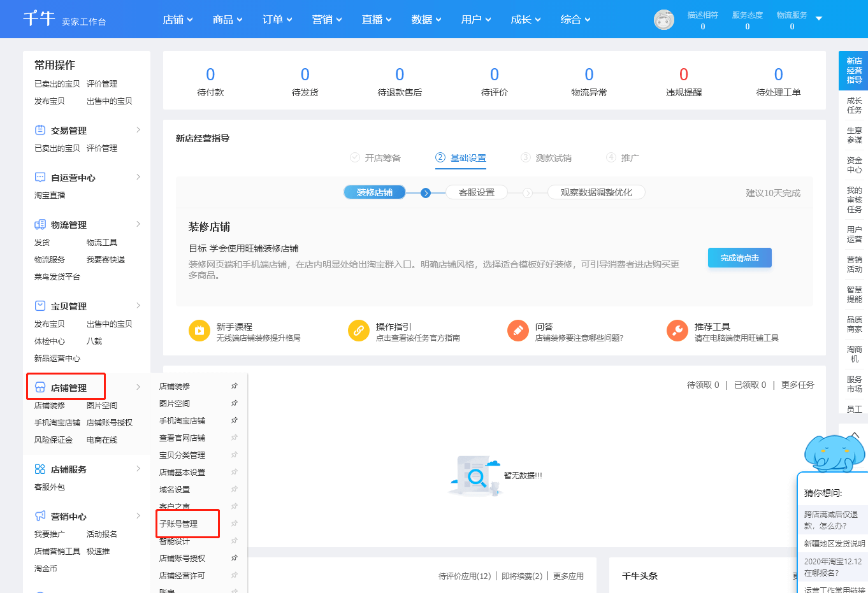Switch to the 测款试销 tab
This screenshot has height=593, width=868.
pos(546,158)
